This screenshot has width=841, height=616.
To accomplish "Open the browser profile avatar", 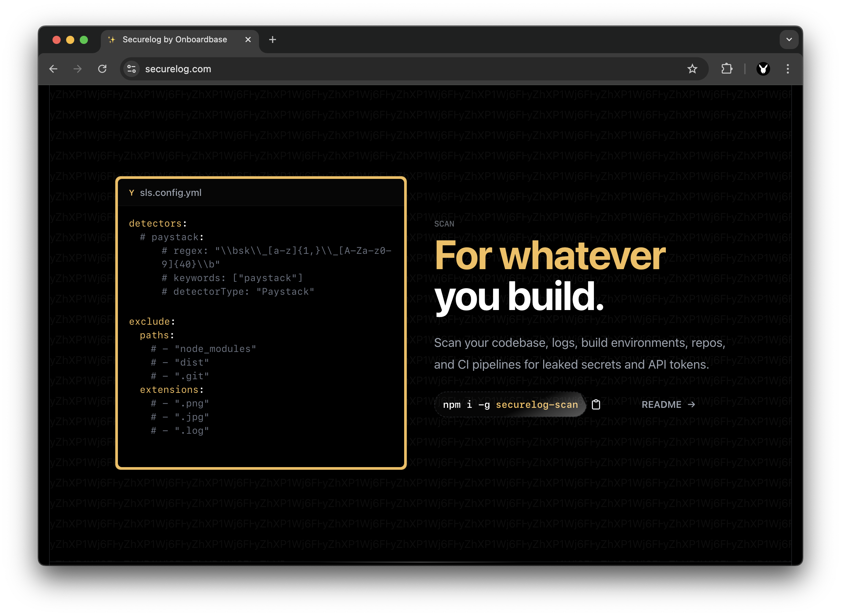I will point(763,69).
